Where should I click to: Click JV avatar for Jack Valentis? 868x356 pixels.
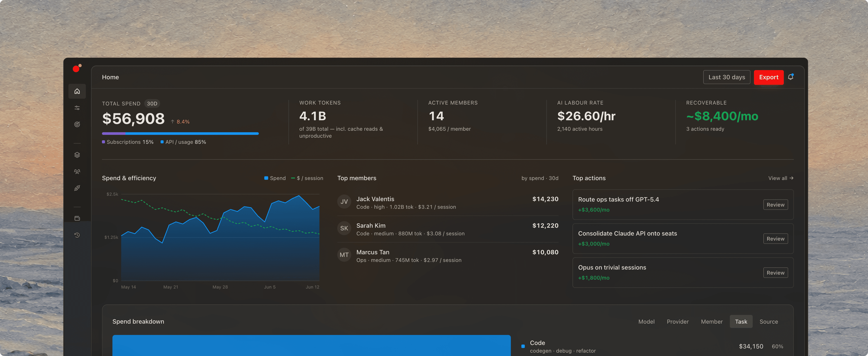[x=344, y=202]
